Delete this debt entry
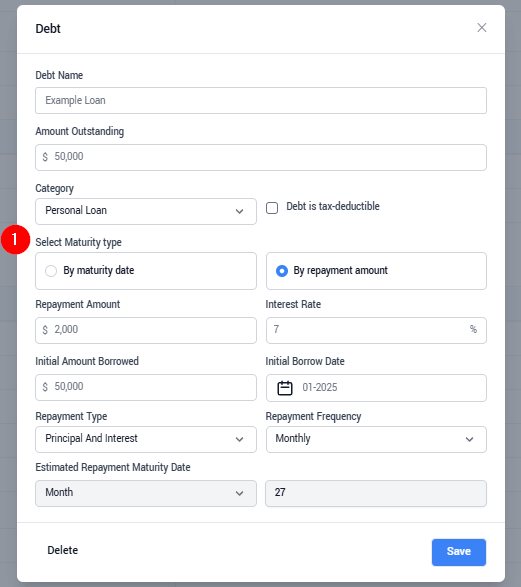Viewport: 521px width, 587px height. coord(63,550)
